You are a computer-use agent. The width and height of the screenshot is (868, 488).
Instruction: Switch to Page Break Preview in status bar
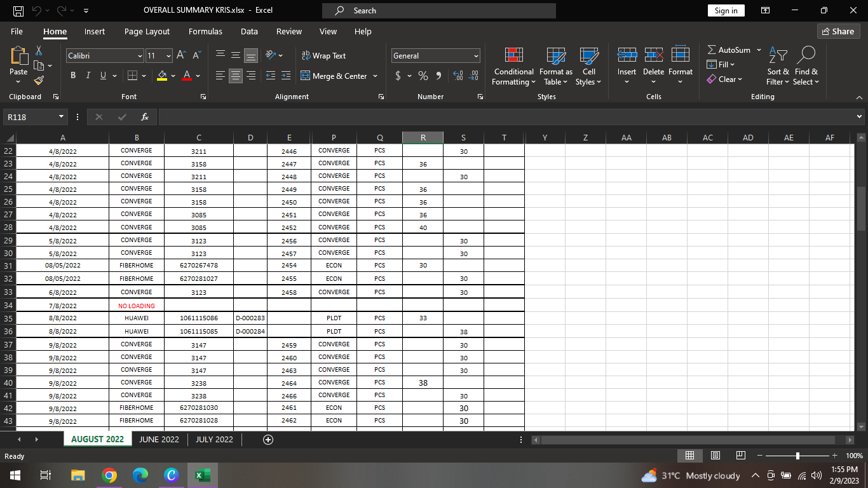pos(740,456)
